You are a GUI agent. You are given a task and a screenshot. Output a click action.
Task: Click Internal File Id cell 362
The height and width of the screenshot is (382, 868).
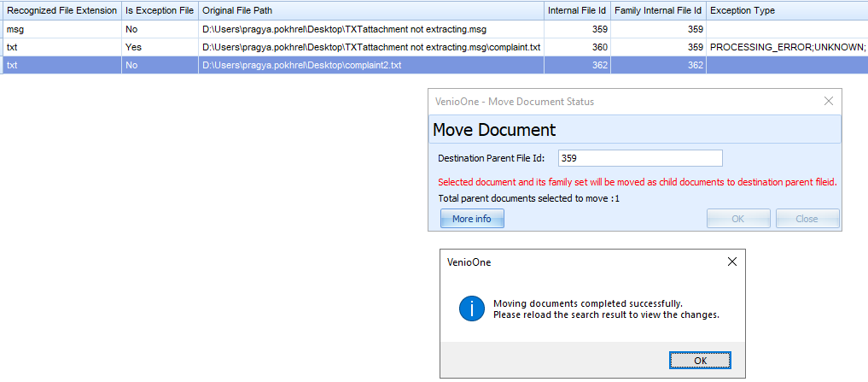[x=577, y=66]
